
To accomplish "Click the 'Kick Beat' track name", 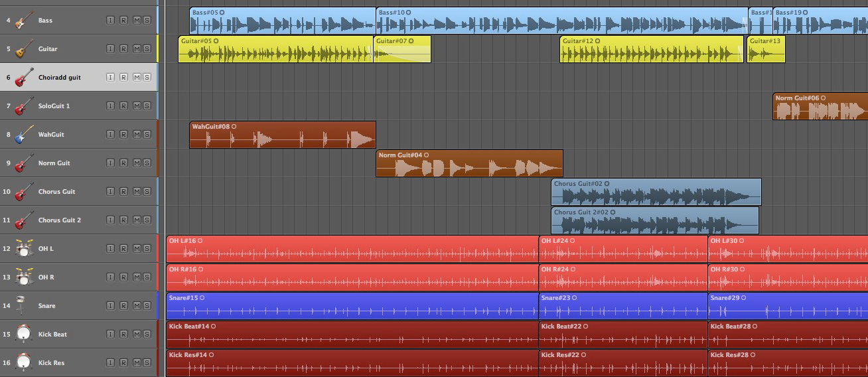I will (53, 335).
